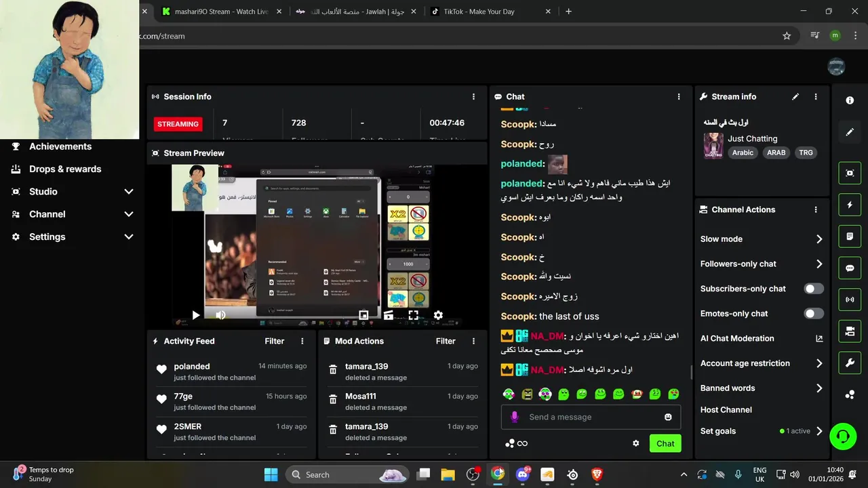Open the info icon in right sidebar
This screenshot has width=868, height=488.
[850, 100]
